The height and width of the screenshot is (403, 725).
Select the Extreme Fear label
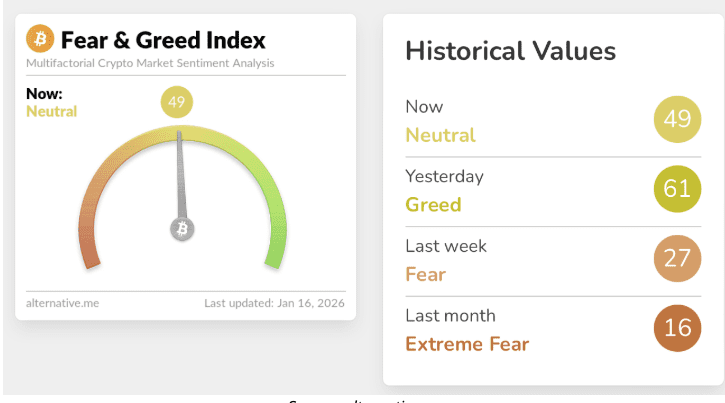pos(467,345)
